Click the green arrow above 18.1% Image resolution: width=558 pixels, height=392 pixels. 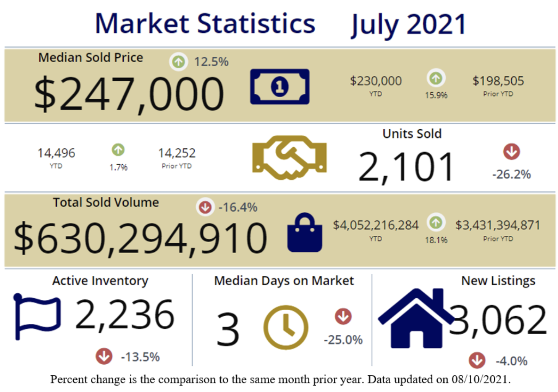[436, 222]
